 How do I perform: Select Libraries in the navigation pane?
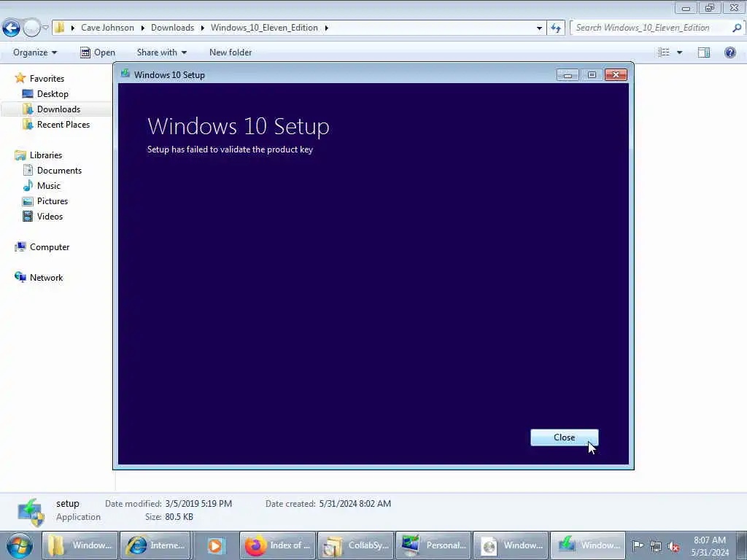click(x=46, y=155)
